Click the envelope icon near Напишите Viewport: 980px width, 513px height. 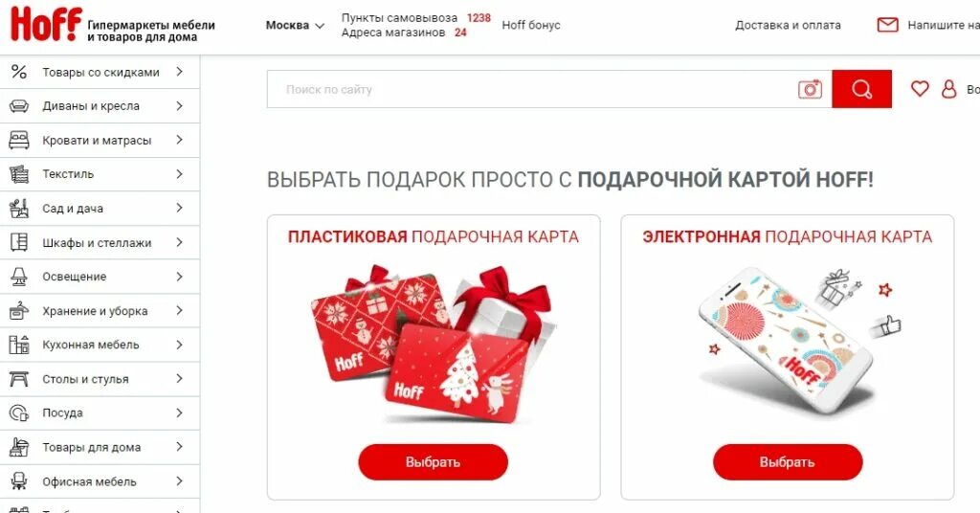tap(887, 25)
